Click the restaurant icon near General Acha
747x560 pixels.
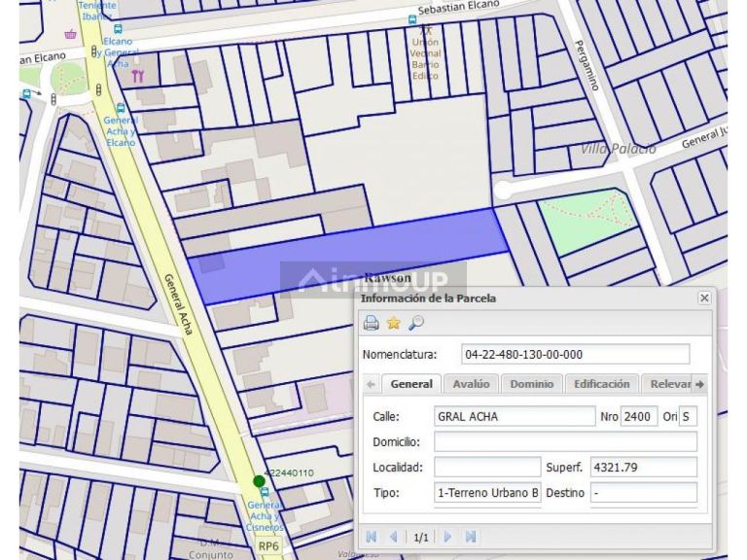click(138, 76)
